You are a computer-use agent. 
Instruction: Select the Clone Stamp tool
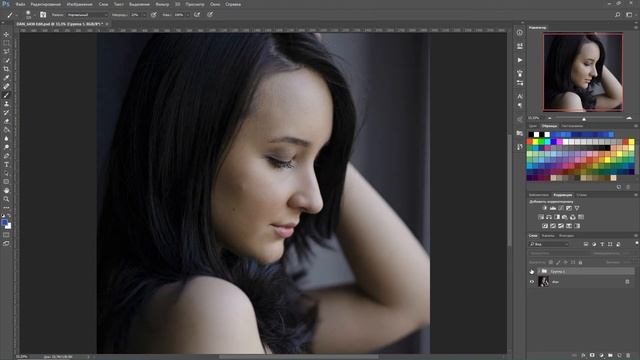pos(6,104)
